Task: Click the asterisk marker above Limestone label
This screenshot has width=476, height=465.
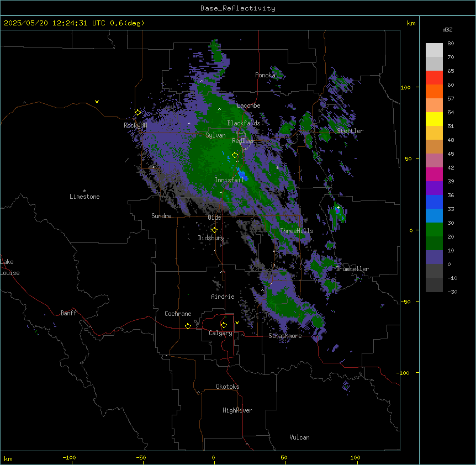Action: click(x=84, y=191)
